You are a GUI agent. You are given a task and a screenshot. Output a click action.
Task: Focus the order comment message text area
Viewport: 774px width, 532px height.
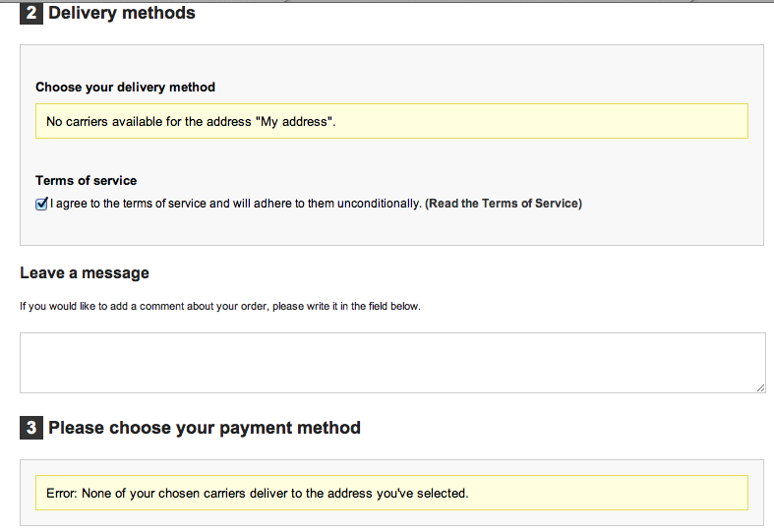pyautogui.click(x=392, y=363)
